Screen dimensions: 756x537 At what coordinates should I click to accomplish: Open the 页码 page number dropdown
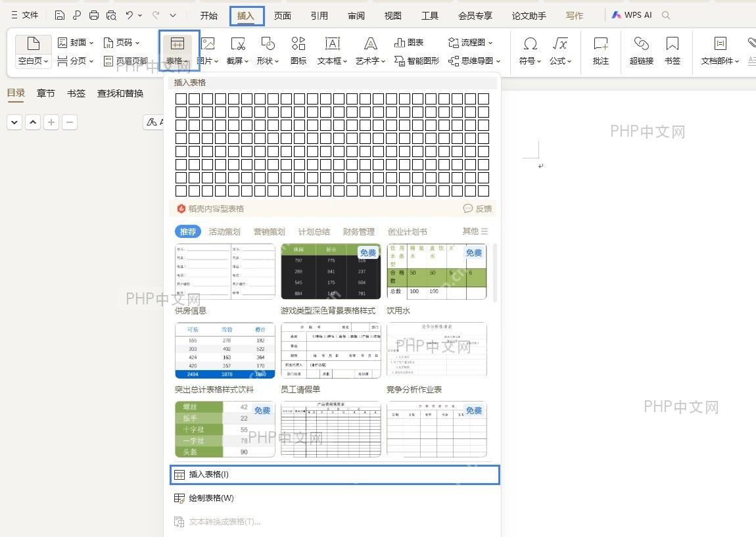click(122, 43)
